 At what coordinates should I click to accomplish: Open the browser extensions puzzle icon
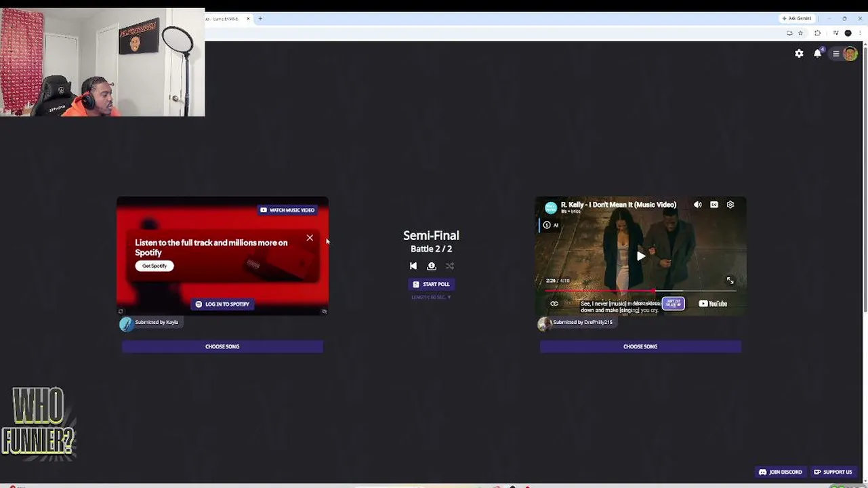(817, 33)
